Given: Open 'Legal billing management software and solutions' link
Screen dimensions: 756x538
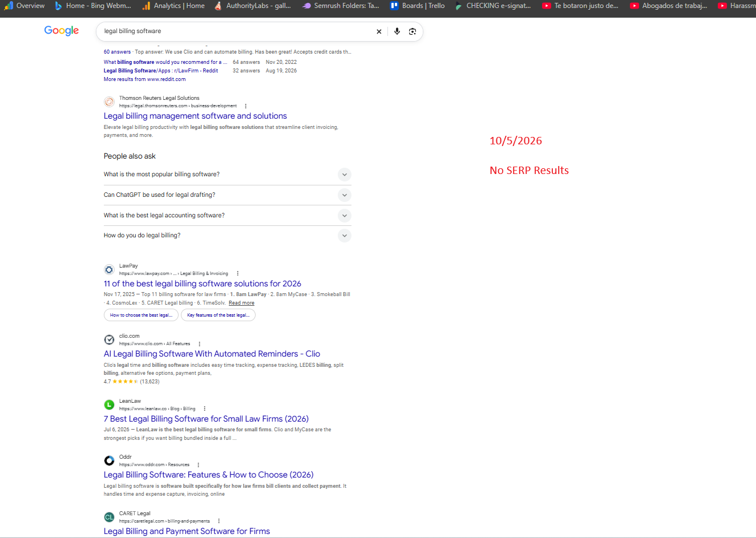Looking at the screenshot, I should (195, 116).
